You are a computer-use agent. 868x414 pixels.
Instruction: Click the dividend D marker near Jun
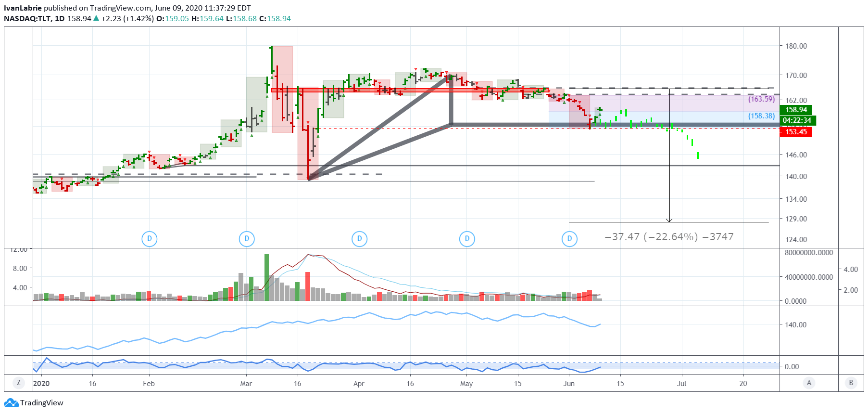(570, 239)
